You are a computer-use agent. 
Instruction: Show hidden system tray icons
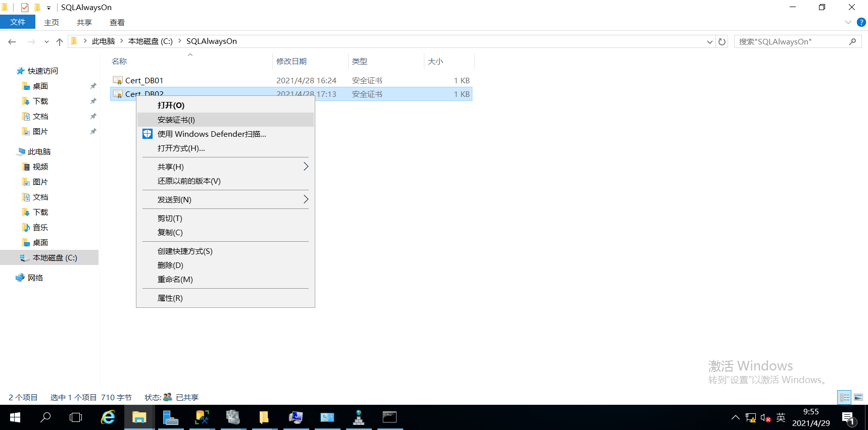click(x=736, y=417)
